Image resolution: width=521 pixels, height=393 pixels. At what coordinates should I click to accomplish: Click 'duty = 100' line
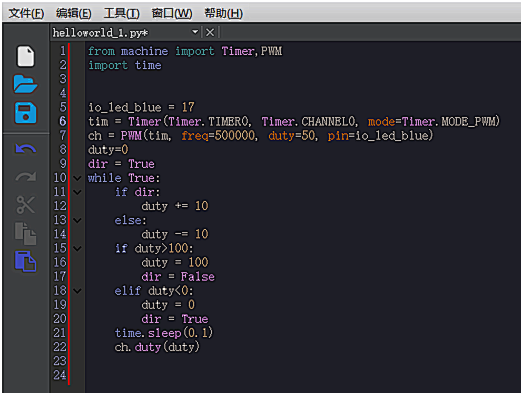click(175, 262)
